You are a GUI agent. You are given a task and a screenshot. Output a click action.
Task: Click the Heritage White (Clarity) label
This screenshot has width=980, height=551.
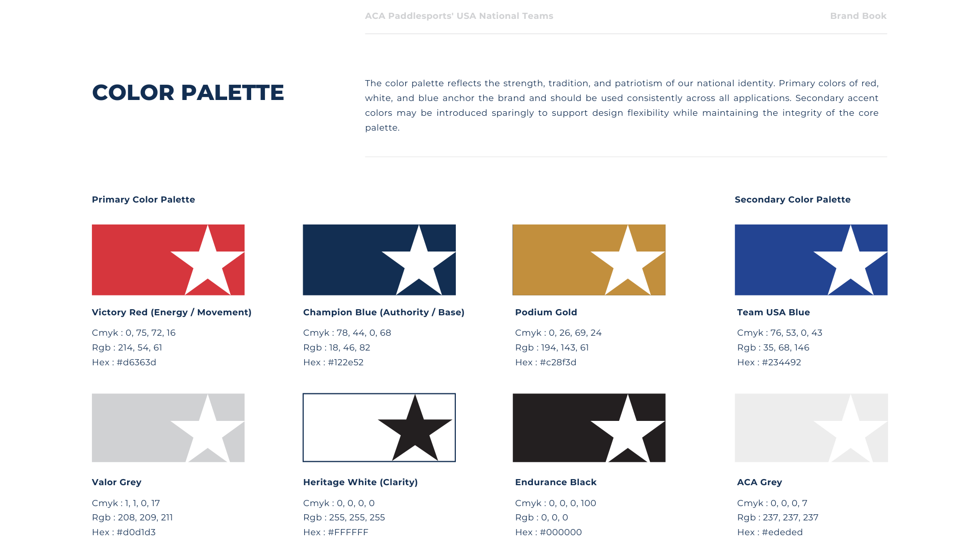pyautogui.click(x=360, y=482)
